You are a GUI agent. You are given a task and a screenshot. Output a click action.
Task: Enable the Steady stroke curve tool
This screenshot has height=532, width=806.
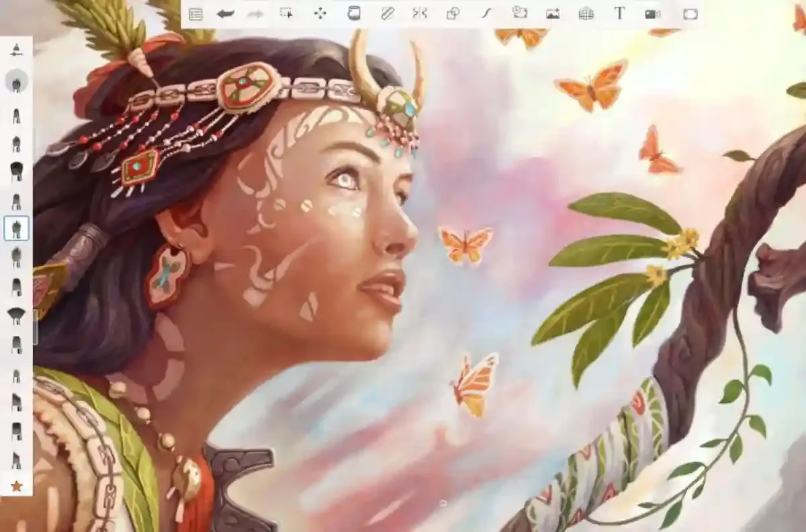coord(486,13)
